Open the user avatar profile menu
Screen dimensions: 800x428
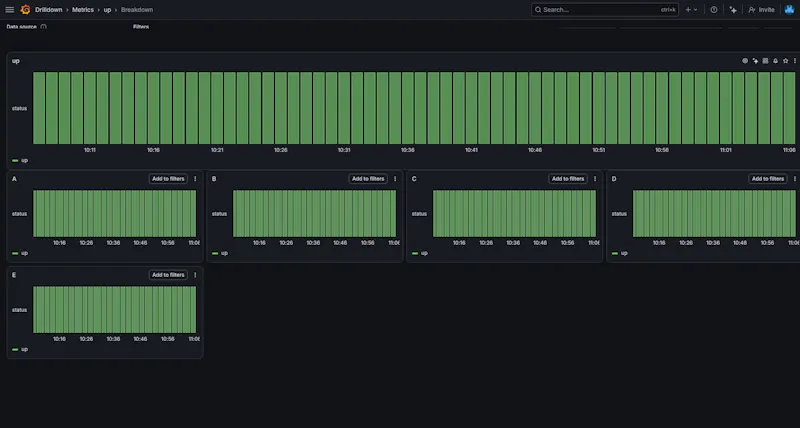point(789,10)
